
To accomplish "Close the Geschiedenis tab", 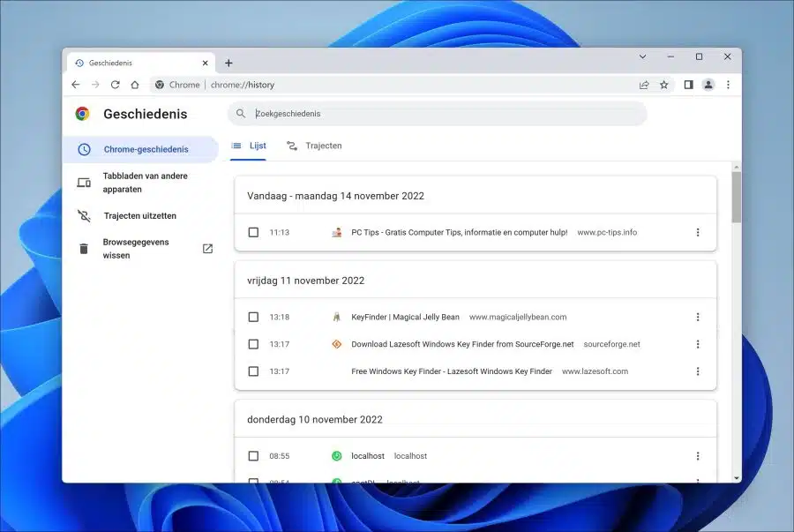I will pyautogui.click(x=205, y=63).
